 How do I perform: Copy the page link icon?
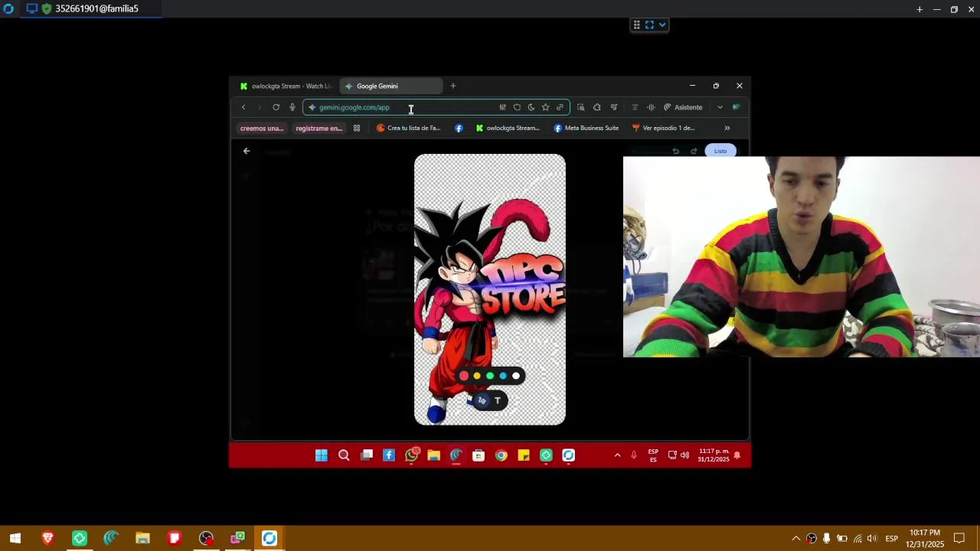coord(560,107)
